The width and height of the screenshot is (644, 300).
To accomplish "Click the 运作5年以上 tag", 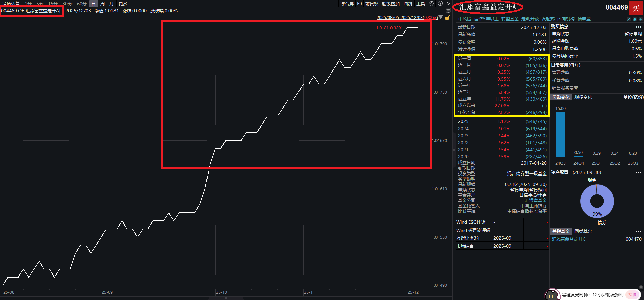I will pos(486,19).
